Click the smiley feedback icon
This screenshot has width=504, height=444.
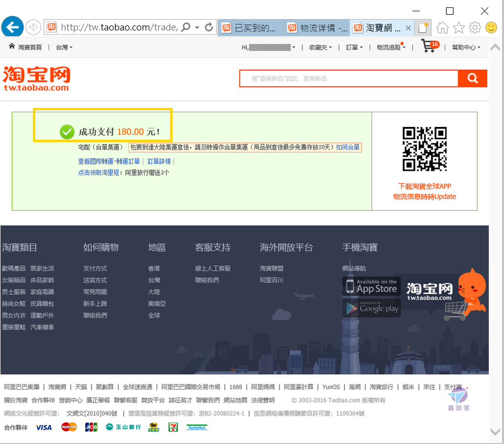(491, 28)
